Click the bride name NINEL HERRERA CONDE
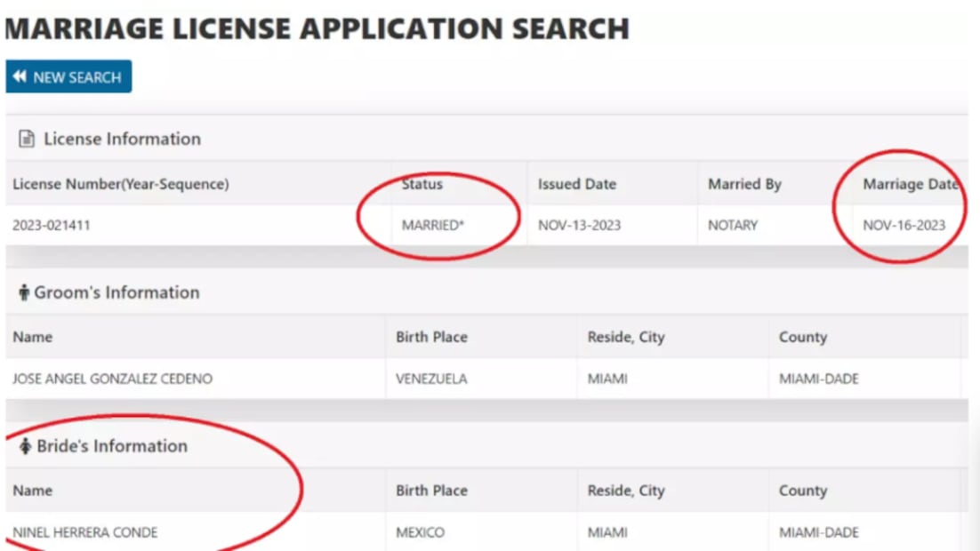980x551 pixels. click(85, 533)
